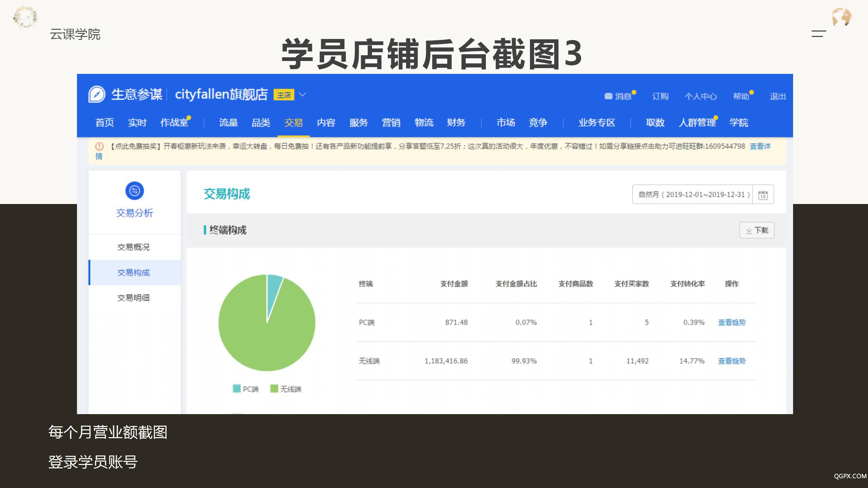The height and width of the screenshot is (488, 868).
Task: Click the 终端构成 section title
Action: (228, 230)
